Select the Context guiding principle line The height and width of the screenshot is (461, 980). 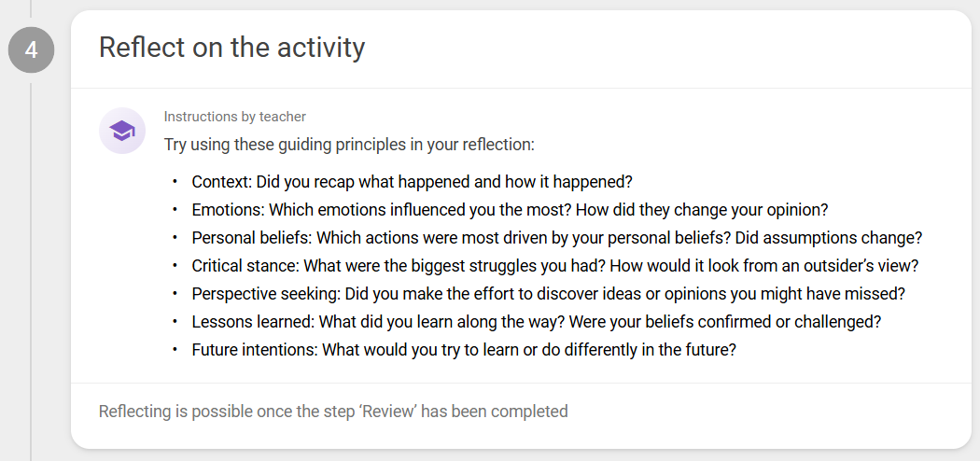[x=413, y=182]
